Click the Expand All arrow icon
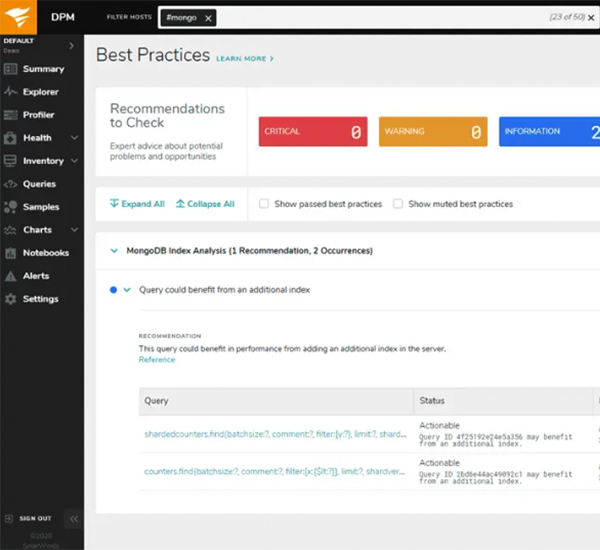This screenshot has width=600, height=550. coord(114,203)
